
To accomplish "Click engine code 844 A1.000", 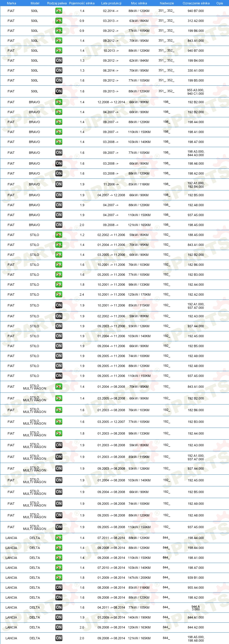I will click(x=196, y=617).
